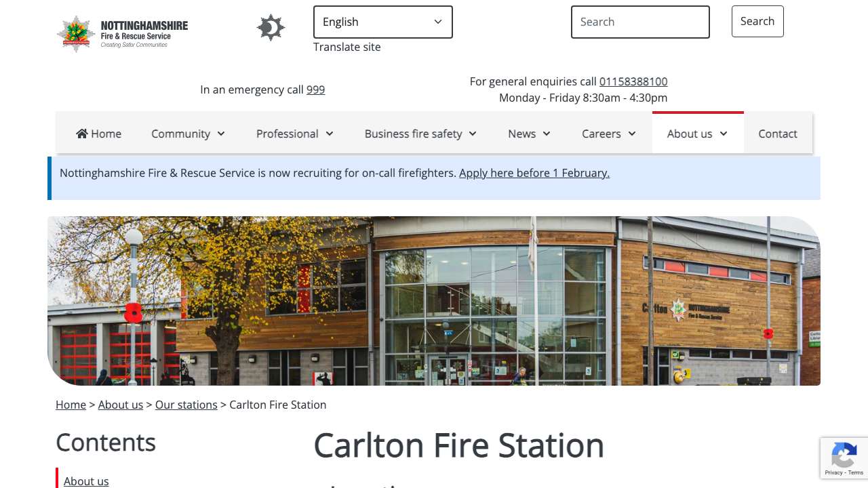Open the Contact page tab
This screenshot has height=488, width=868.
point(778,134)
